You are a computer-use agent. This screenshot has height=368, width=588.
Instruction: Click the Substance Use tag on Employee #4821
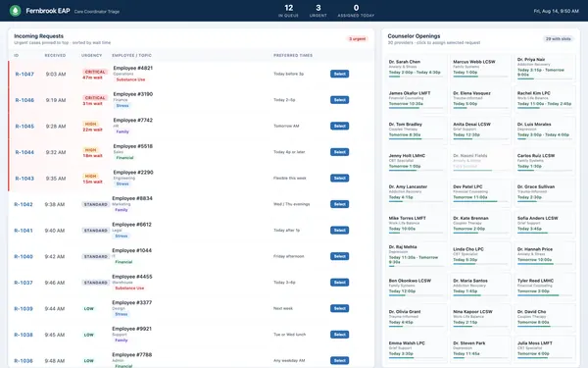(130, 79)
